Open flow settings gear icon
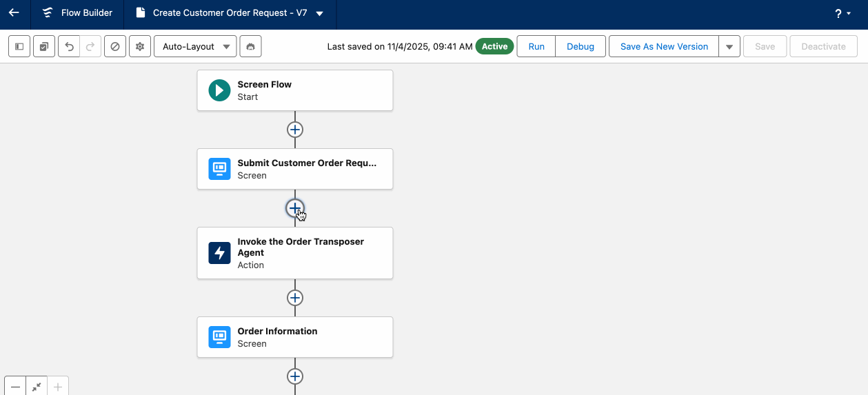 (140, 47)
